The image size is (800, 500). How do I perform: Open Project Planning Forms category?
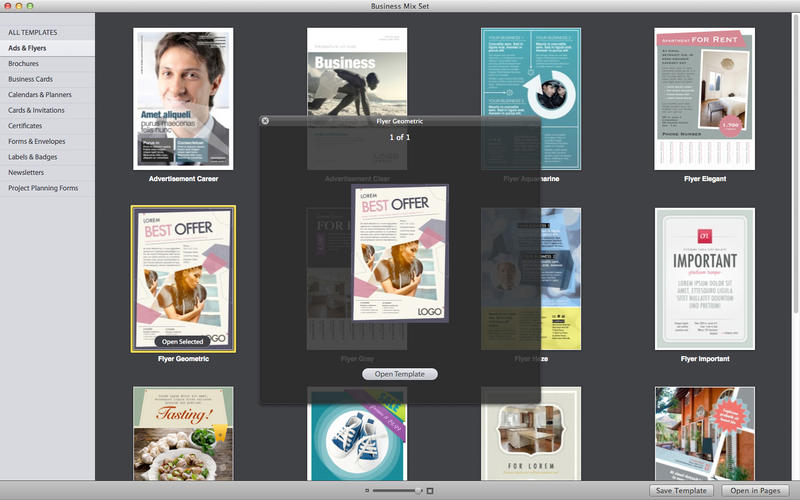[47, 188]
